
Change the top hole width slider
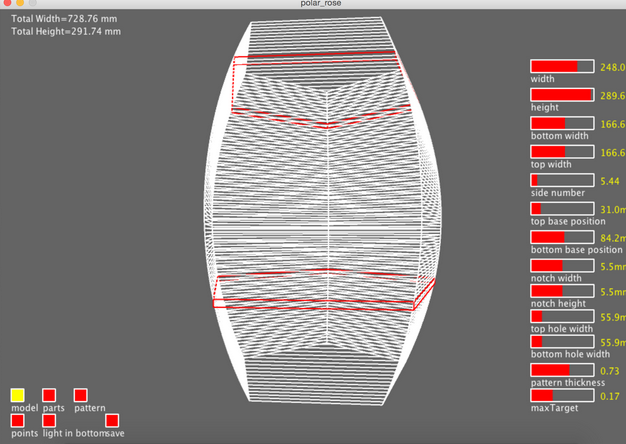pyautogui.click(x=562, y=316)
